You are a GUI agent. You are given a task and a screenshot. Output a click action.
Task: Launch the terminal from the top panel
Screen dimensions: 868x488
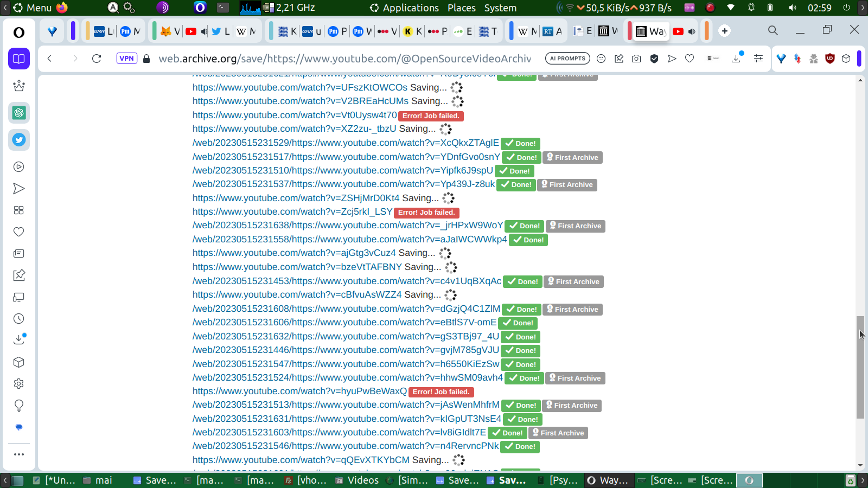223,8
